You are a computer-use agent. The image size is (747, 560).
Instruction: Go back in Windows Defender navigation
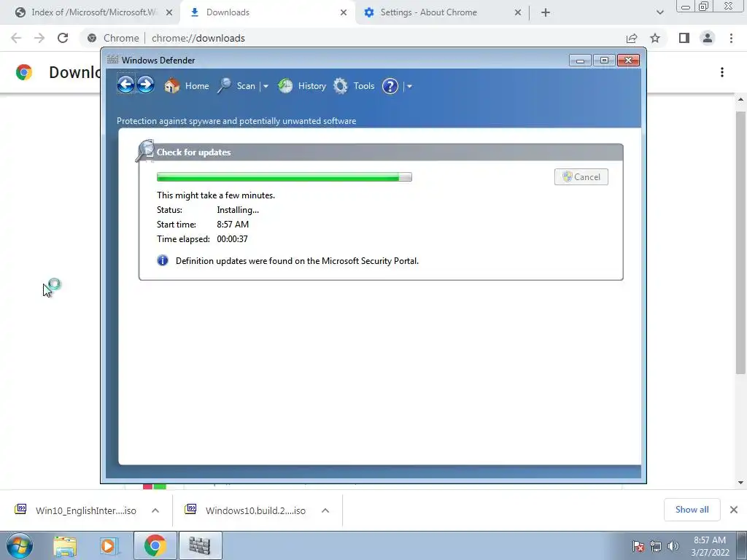(x=125, y=85)
